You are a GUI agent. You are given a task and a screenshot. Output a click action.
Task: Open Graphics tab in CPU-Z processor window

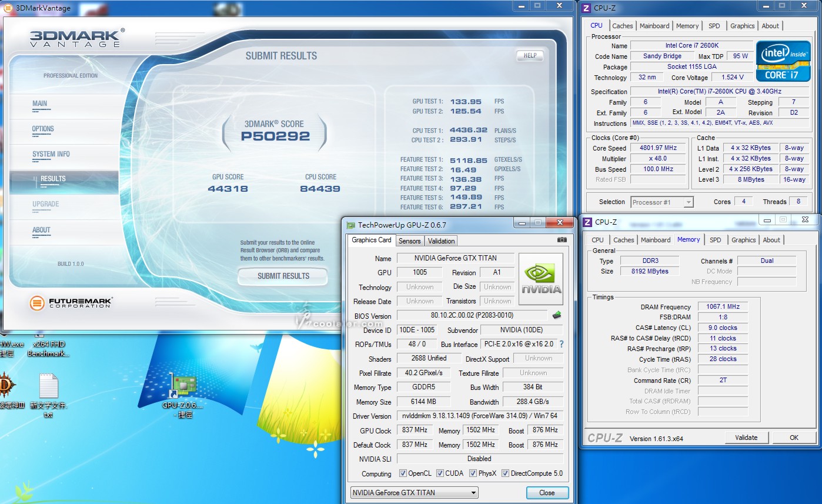(x=742, y=26)
